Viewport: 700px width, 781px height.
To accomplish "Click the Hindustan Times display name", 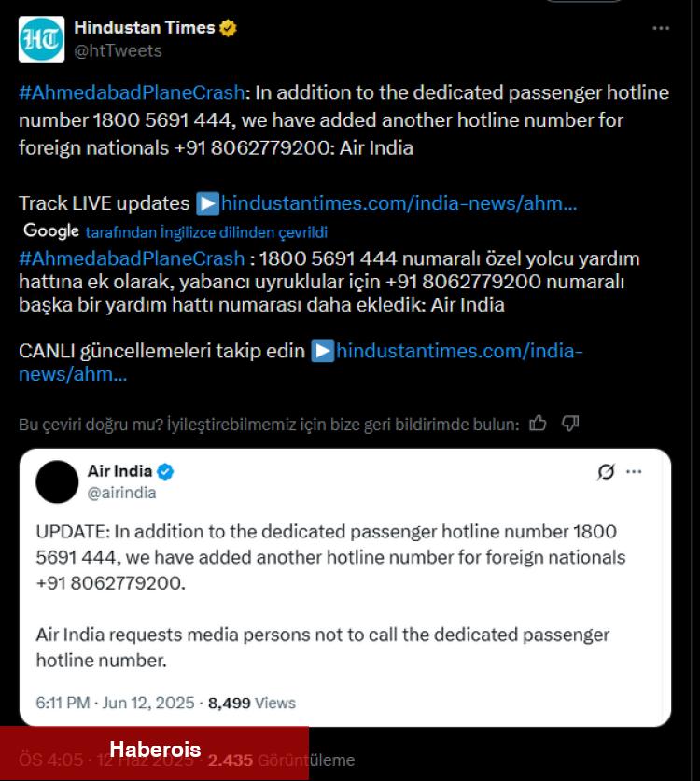I will [145, 27].
